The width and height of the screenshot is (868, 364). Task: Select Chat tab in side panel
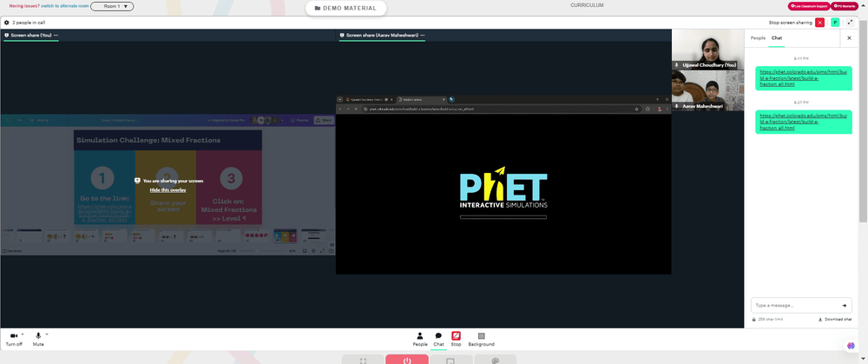coord(777,37)
